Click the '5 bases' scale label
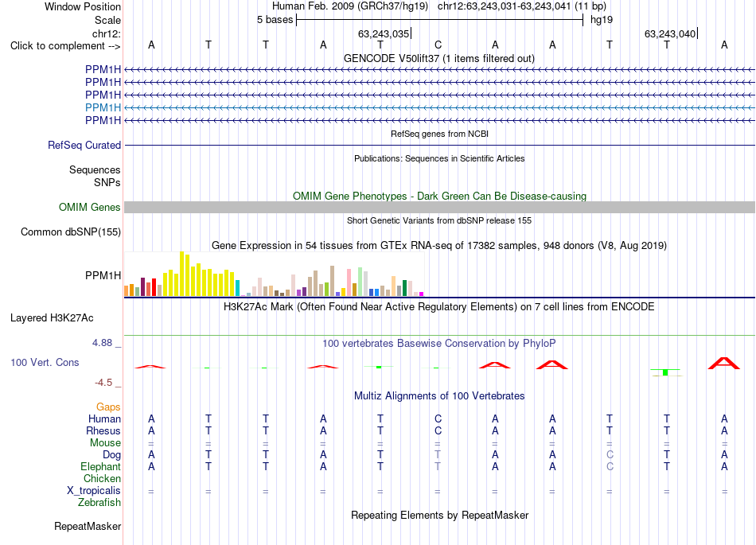Screen dimensions: 756x545 275,20
